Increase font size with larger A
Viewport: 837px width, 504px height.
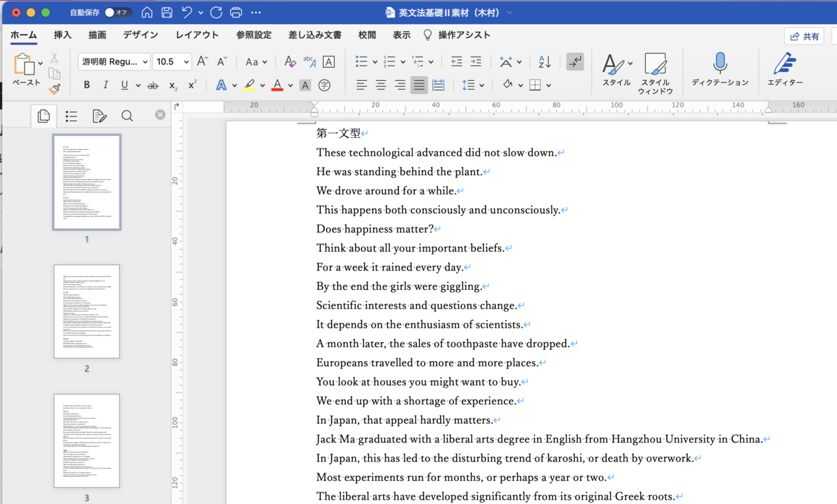point(202,62)
